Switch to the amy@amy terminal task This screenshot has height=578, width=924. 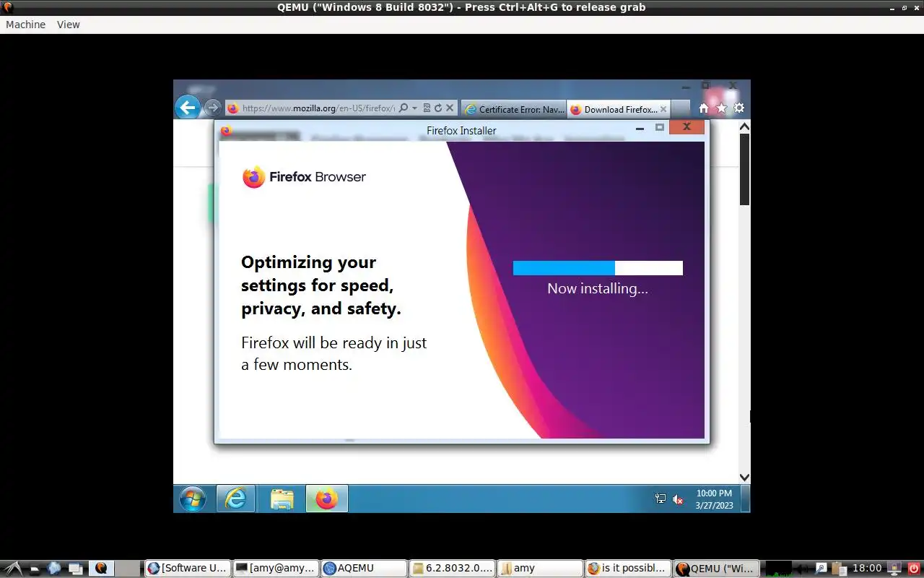click(x=275, y=569)
